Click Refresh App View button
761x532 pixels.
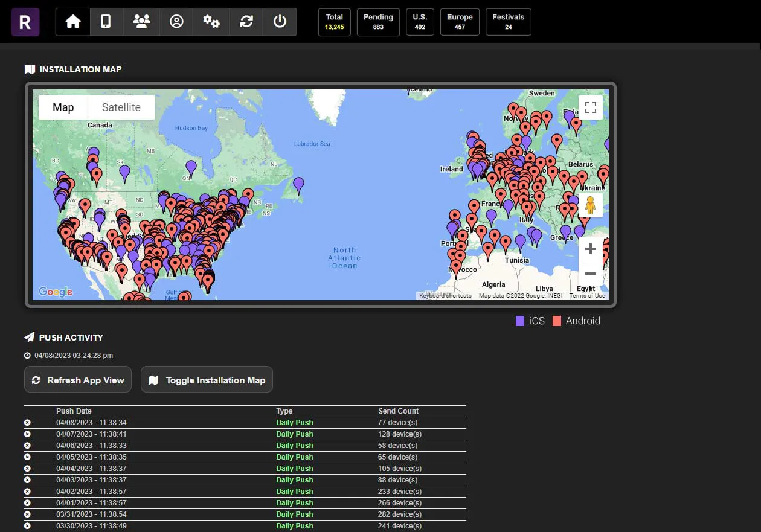(x=78, y=380)
